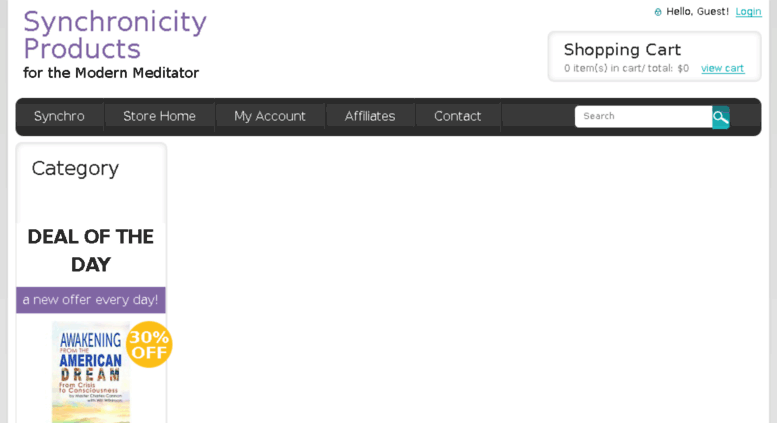Click the Login link
Image resolution: width=777 pixels, height=423 pixels.
click(x=748, y=11)
